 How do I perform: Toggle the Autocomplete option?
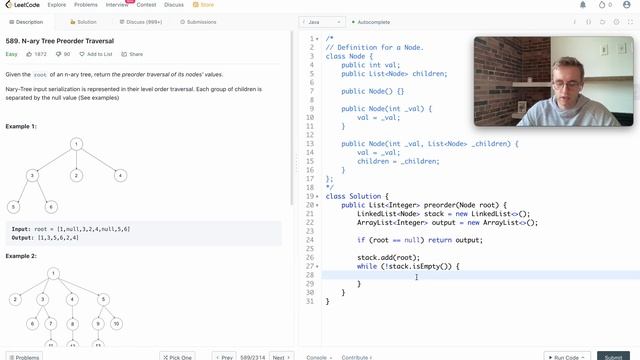click(x=371, y=22)
